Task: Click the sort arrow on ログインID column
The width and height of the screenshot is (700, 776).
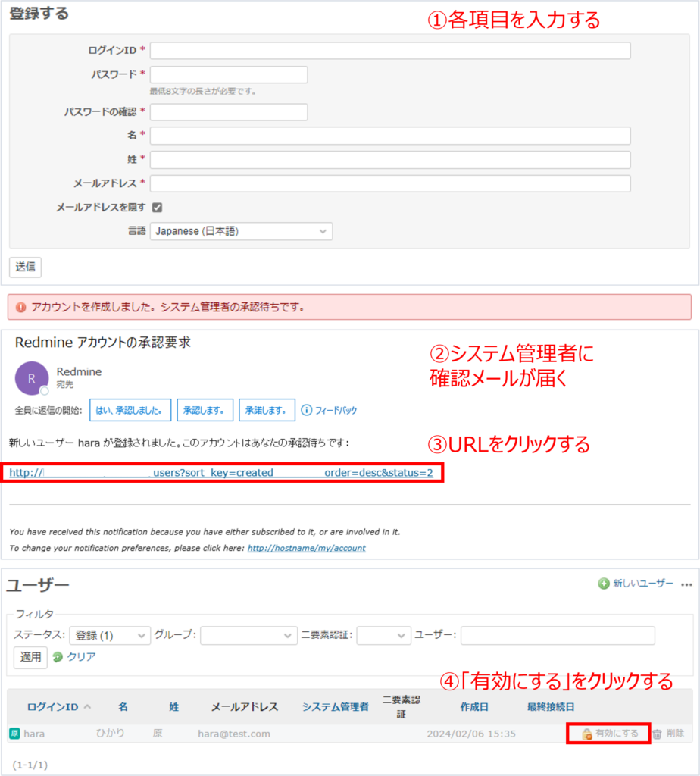Action: (86, 706)
